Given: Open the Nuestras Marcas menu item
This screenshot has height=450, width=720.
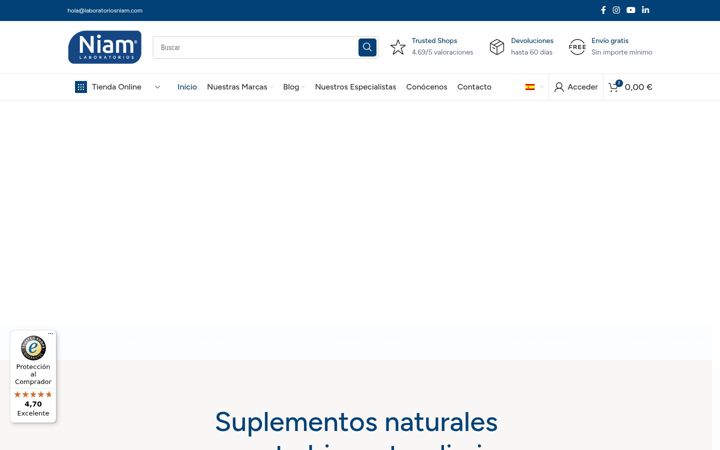Looking at the screenshot, I should (x=237, y=87).
